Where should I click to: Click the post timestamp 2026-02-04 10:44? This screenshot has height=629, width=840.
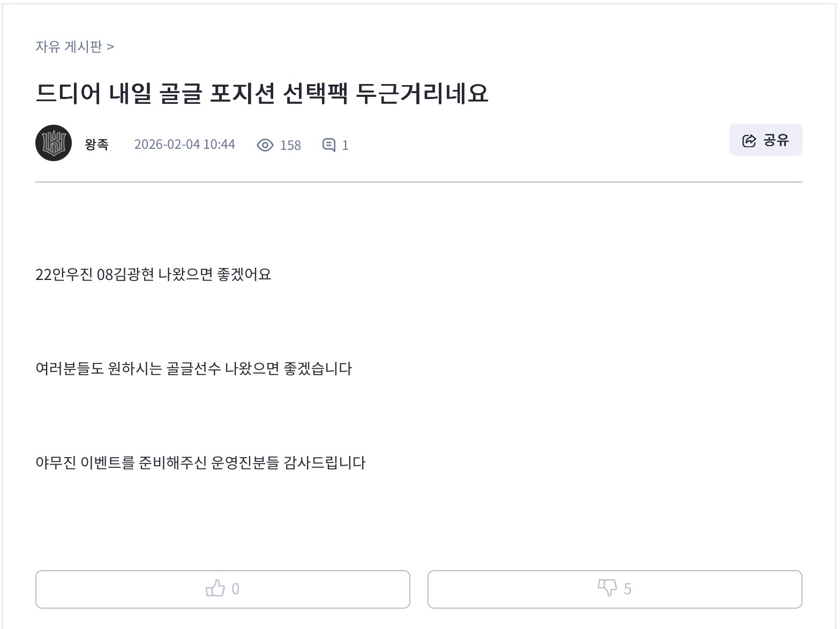click(x=184, y=145)
